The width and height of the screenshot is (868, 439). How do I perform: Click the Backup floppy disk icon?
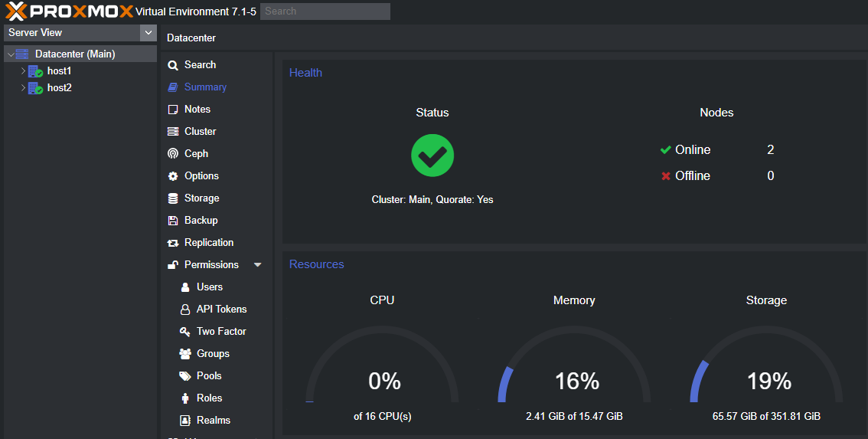(x=173, y=220)
